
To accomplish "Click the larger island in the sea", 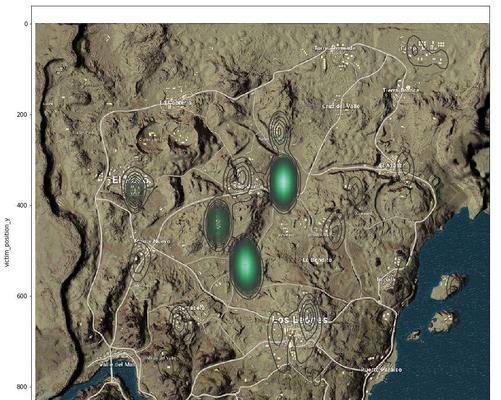I will (448, 287).
